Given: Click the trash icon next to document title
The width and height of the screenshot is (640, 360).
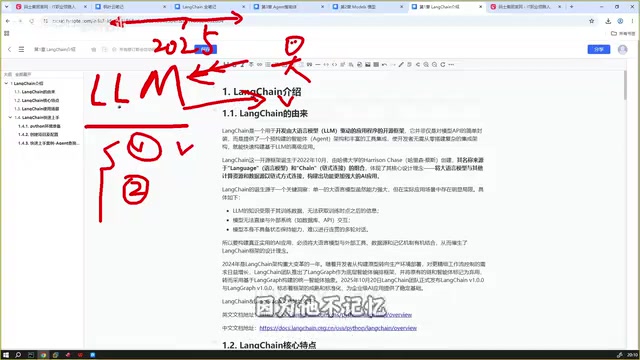Looking at the screenshot, I should pos(93,49).
